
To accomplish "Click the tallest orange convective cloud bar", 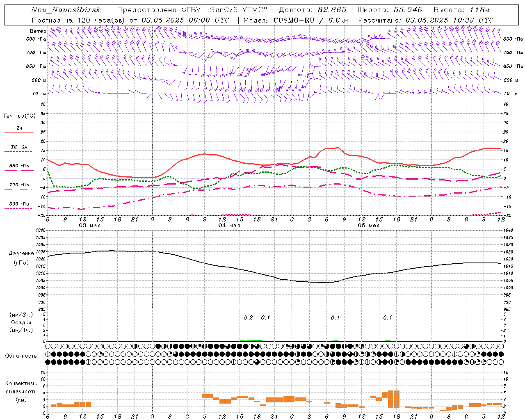I will (394, 399).
